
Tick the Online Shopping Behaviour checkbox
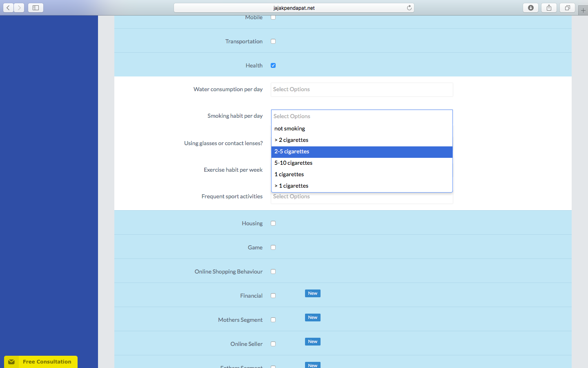point(273,272)
